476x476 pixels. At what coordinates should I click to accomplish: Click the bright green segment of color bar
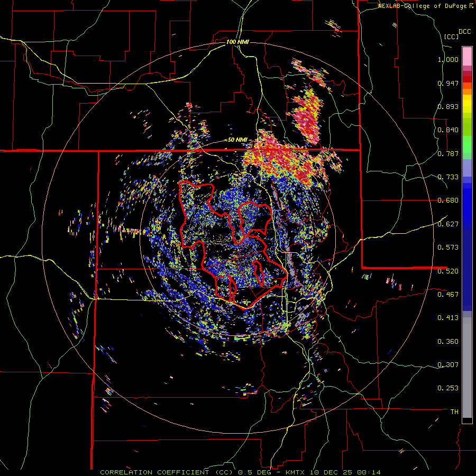coord(467,144)
